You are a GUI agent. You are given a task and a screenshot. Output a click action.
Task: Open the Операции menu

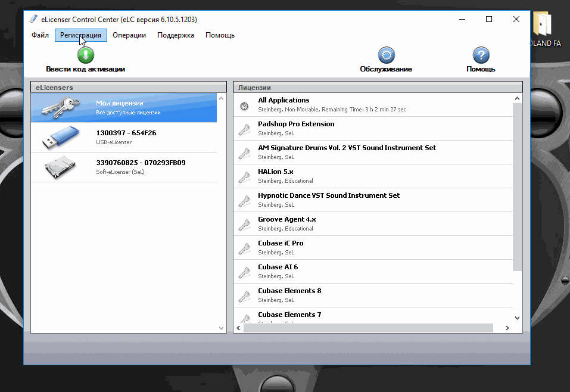(x=129, y=35)
